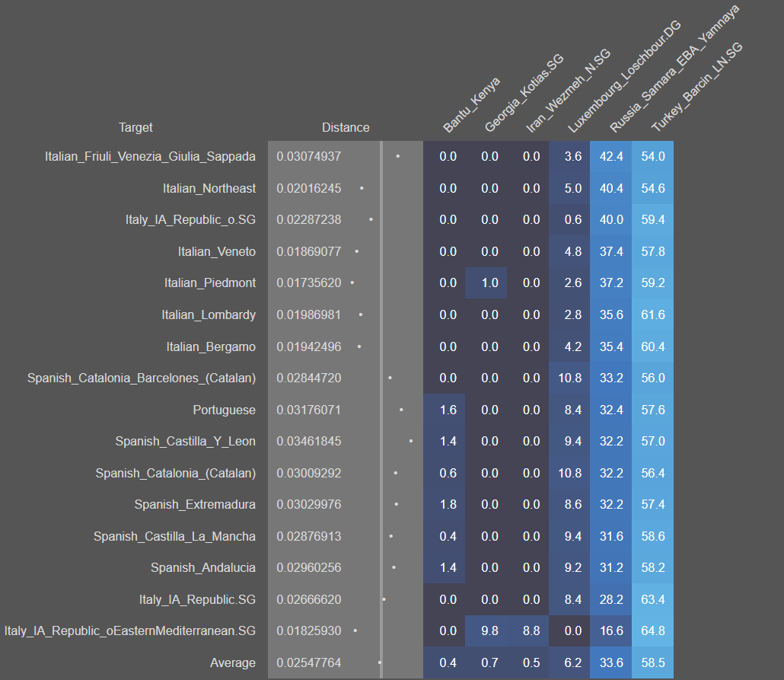Viewport: 784px width, 680px height.
Task: Click the 28.2 Yamnaya cell
Action: click(x=611, y=599)
